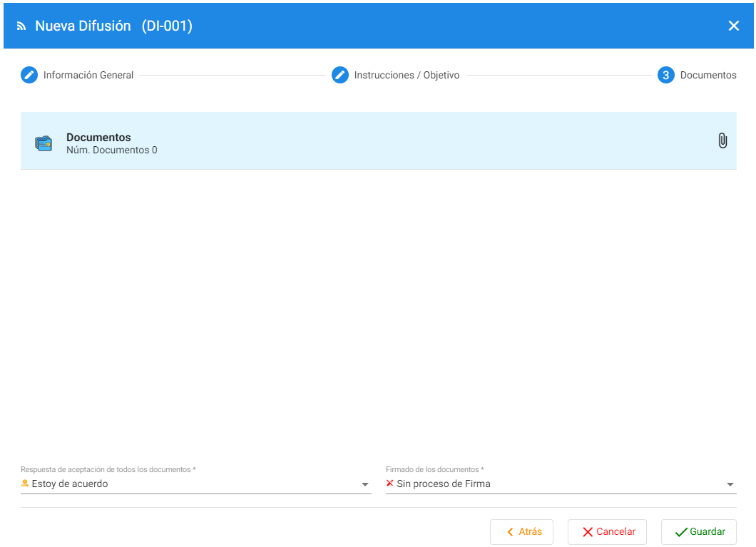
Task: Click the pencil icon for Instrucciones / Objetivo
Action: tap(340, 75)
